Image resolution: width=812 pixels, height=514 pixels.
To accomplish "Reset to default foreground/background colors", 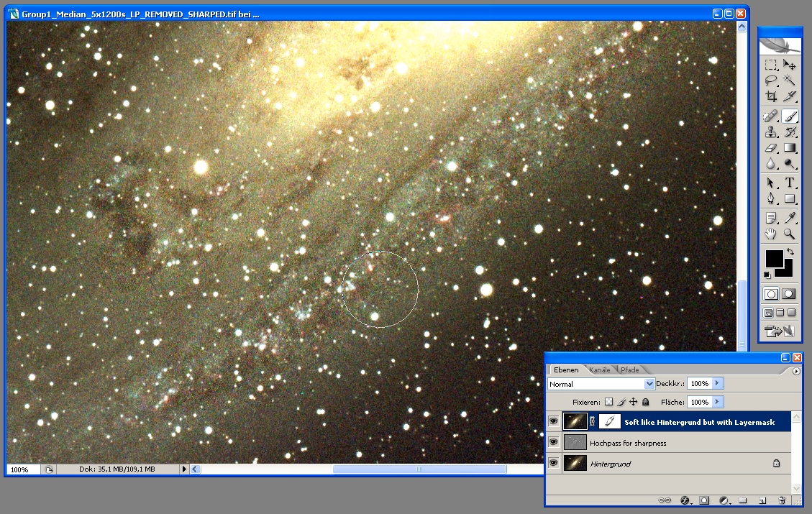I will click(x=767, y=275).
